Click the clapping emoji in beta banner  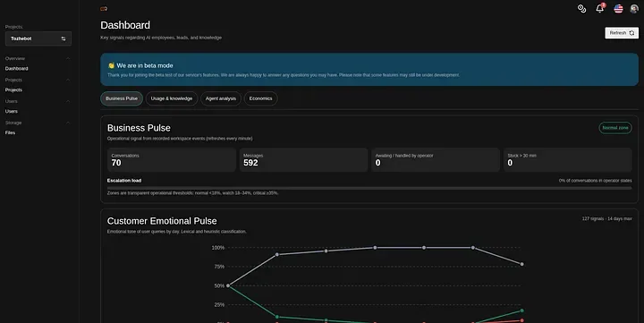(111, 65)
